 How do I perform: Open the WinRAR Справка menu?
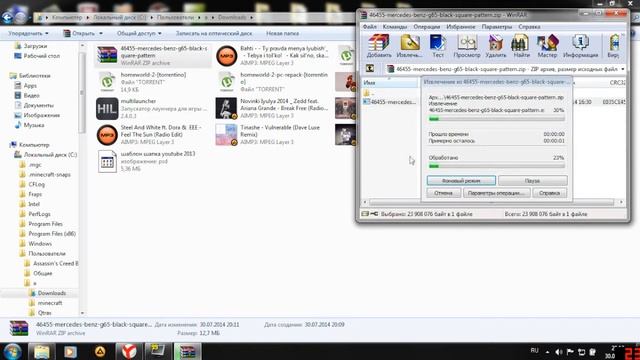click(529, 27)
